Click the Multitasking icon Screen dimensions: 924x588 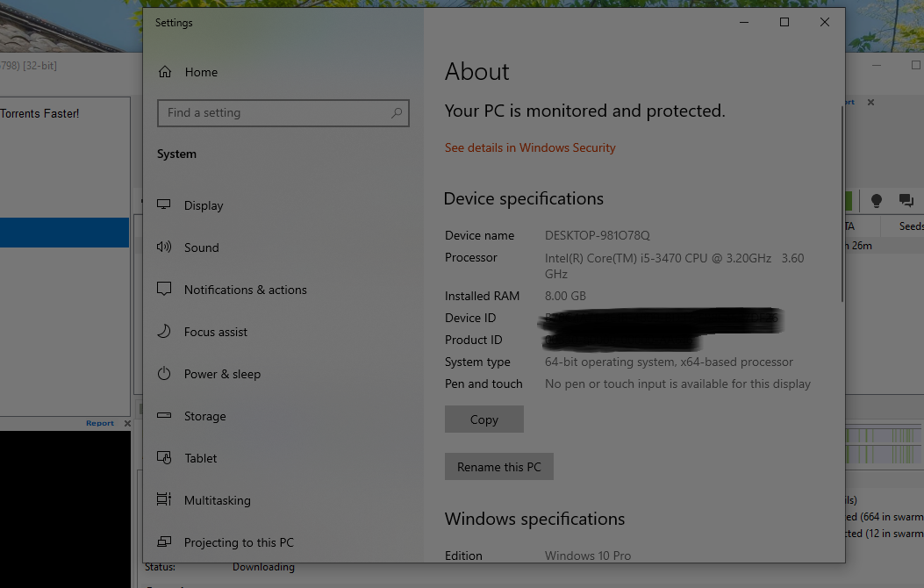[164, 499]
